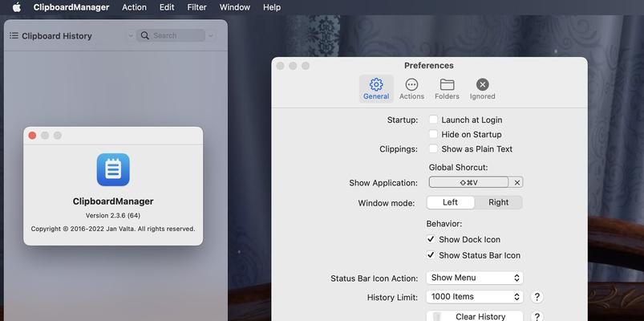Click the Version 2.3.6 (64) text
Image resolution: width=644 pixels, height=321 pixels.
(113, 215)
